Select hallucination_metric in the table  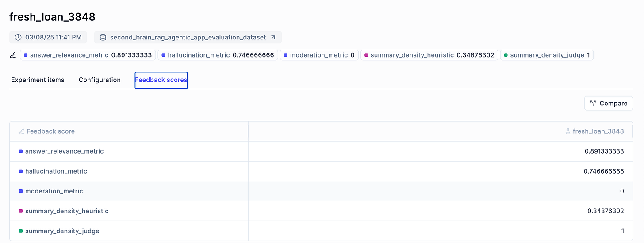(x=56, y=171)
